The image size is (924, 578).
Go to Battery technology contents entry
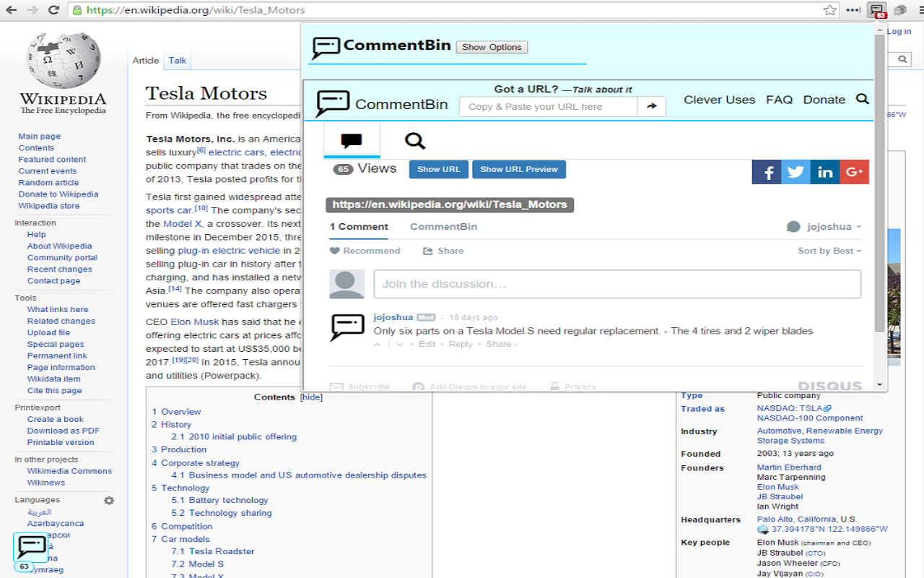point(219,500)
